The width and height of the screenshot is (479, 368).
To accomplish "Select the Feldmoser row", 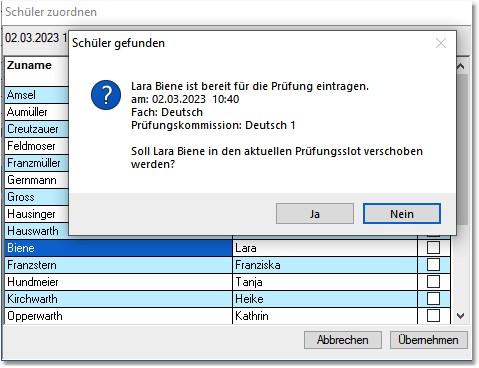I will click(x=37, y=146).
